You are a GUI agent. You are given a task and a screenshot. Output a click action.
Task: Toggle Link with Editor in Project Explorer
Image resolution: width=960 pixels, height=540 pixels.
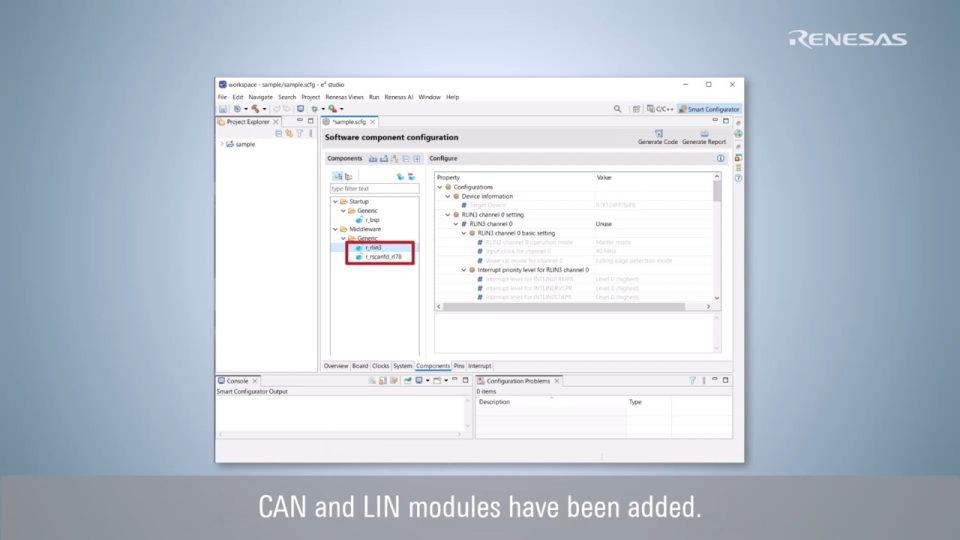(289, 133)
